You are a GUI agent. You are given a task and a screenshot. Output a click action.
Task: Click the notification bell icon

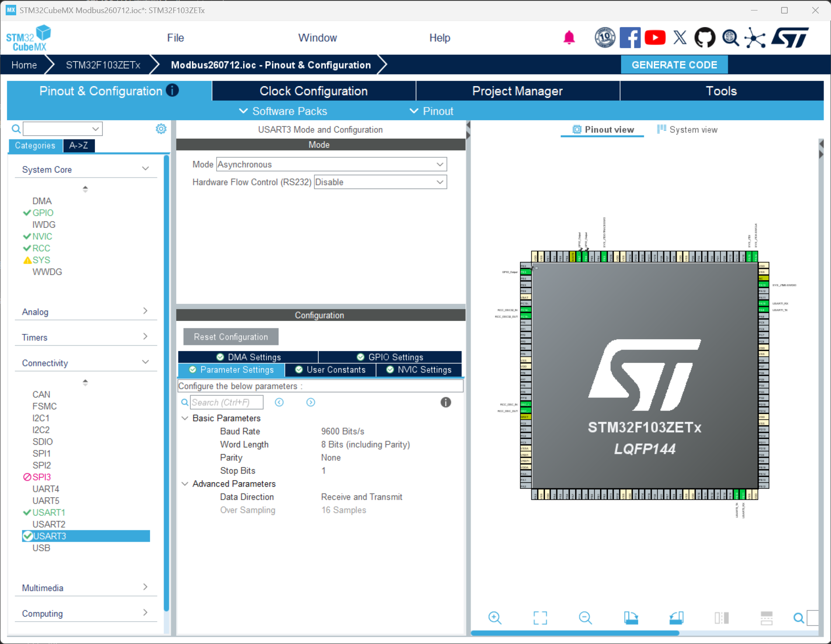pyautogui.click(x=569, y=38)
